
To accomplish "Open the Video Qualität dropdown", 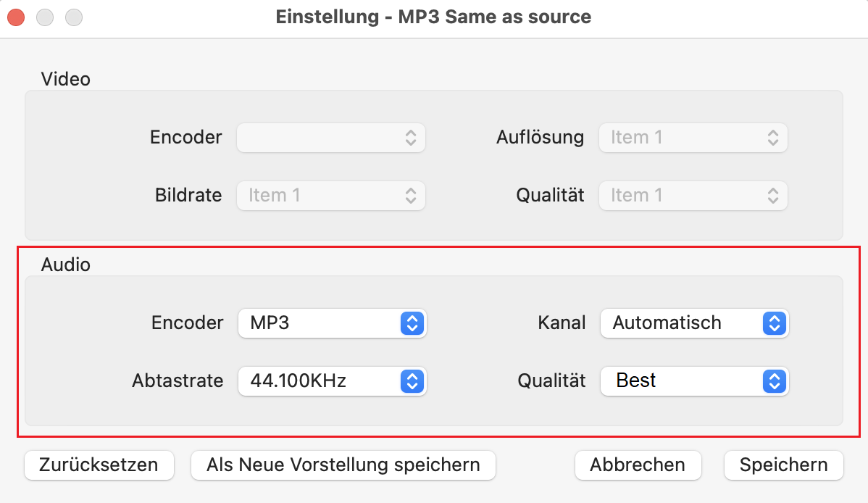I will point(693,196).
